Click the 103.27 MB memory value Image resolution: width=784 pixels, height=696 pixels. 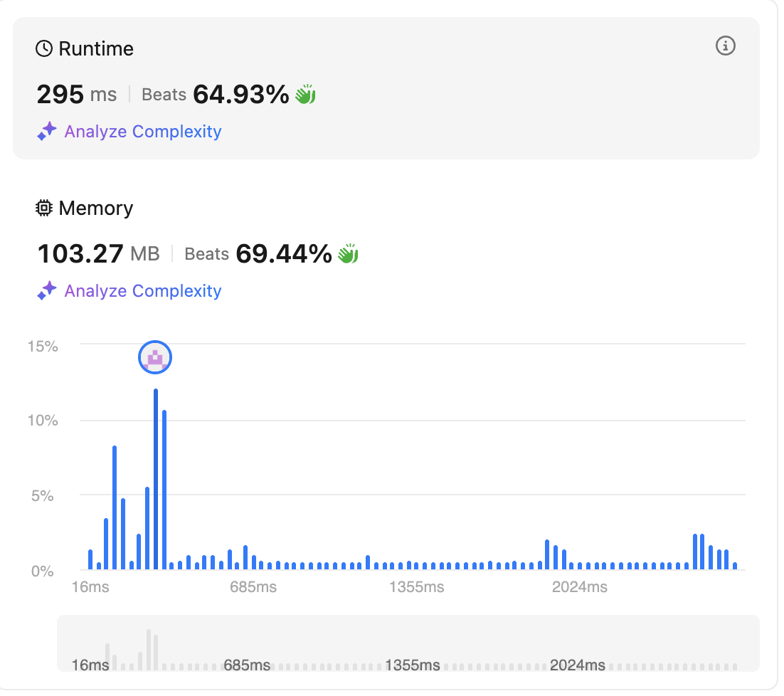click(98, 253)
